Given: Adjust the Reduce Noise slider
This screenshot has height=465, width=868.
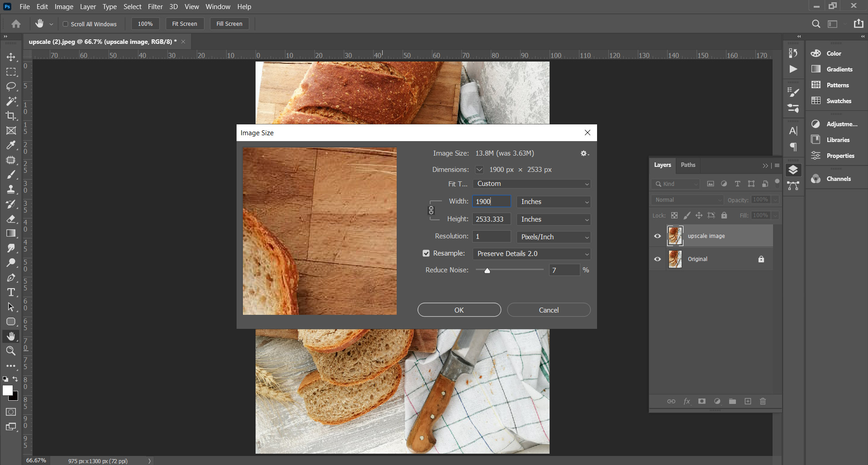Looking at the screenshot, I should (x=487, y=270).
